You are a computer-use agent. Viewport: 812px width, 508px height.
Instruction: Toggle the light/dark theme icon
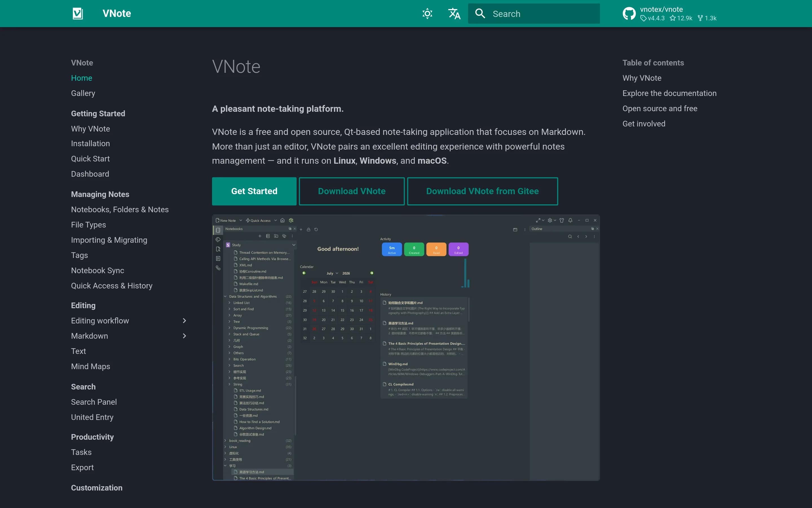427,14
